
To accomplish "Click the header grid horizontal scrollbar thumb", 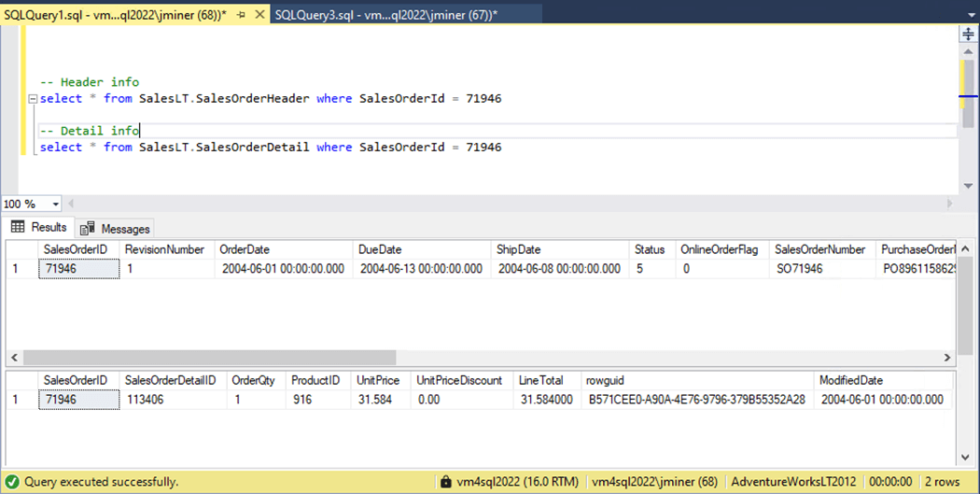I will tap(209, 358).
